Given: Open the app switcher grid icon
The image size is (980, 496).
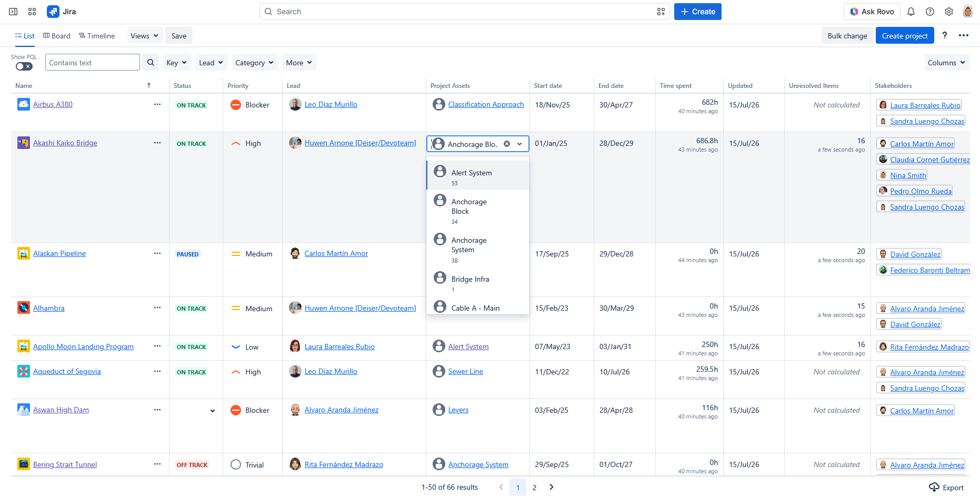Looking at the screenshot, I should pos(32,12).
